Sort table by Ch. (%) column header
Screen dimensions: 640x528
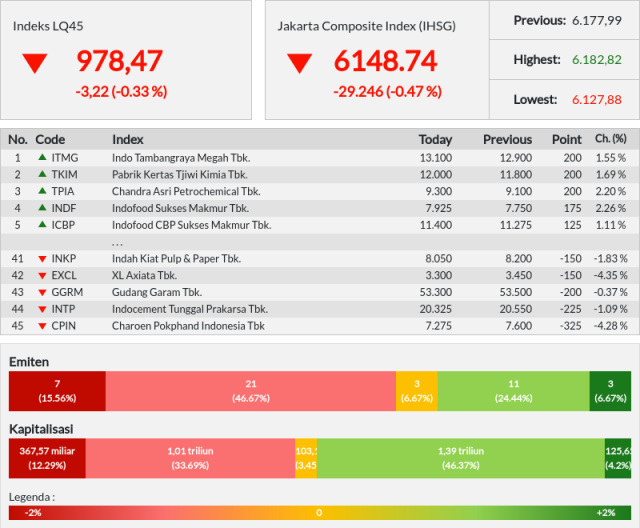[610, 139]
